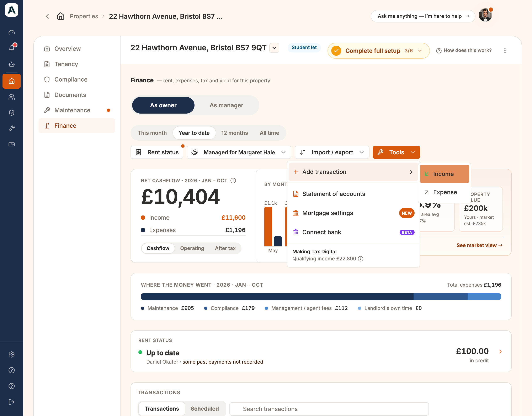Click Maintenance segment of expenses bar
The width and height of the screenshot is (532, 416).
coord(277,297)
